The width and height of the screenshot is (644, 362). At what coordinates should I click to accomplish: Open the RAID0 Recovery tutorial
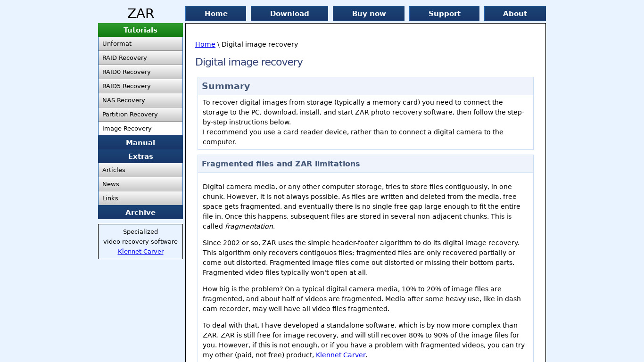(140, 72)
